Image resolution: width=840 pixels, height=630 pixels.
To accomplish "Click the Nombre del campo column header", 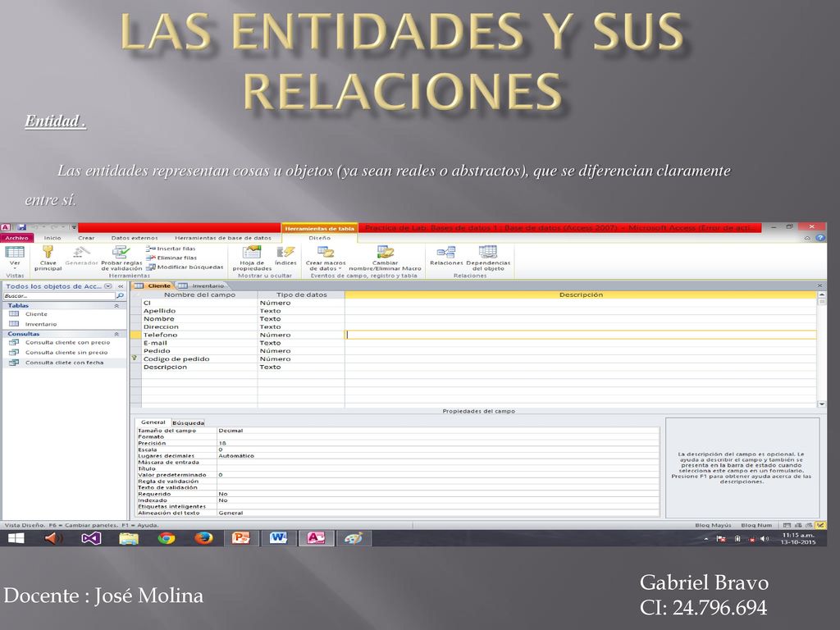I will pos(199,294).
